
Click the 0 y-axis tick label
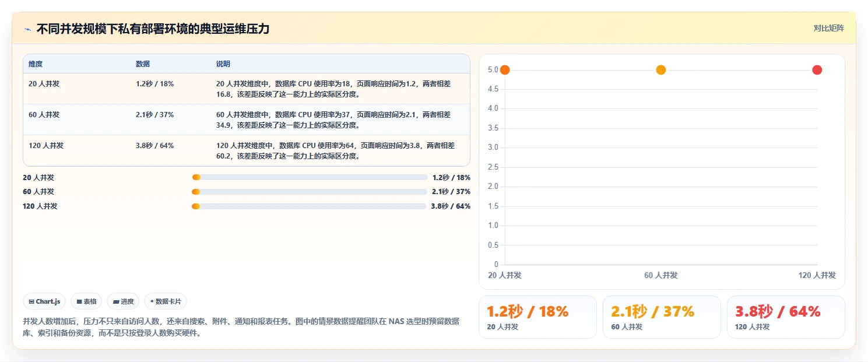(x=496, y=265)
